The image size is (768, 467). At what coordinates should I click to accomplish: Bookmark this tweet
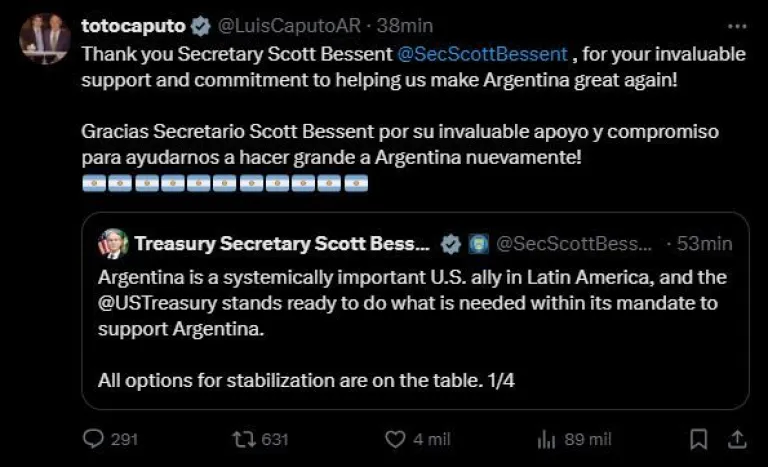click(700, 438)
